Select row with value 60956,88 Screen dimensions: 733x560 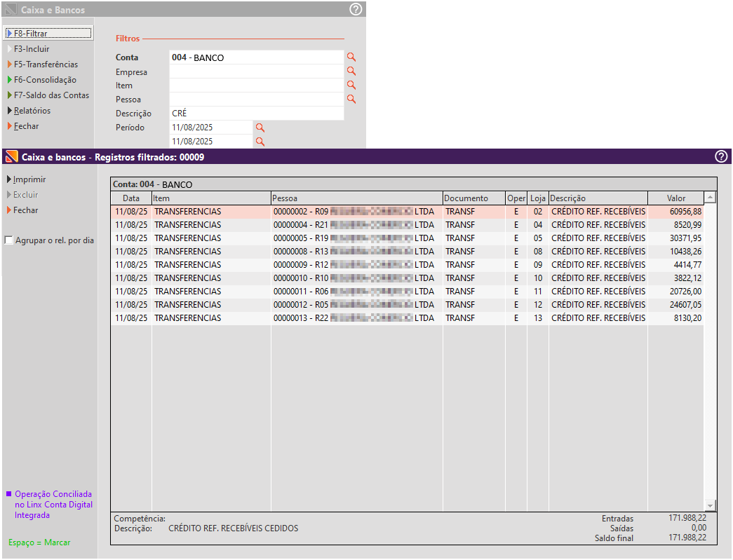(407, 212)
